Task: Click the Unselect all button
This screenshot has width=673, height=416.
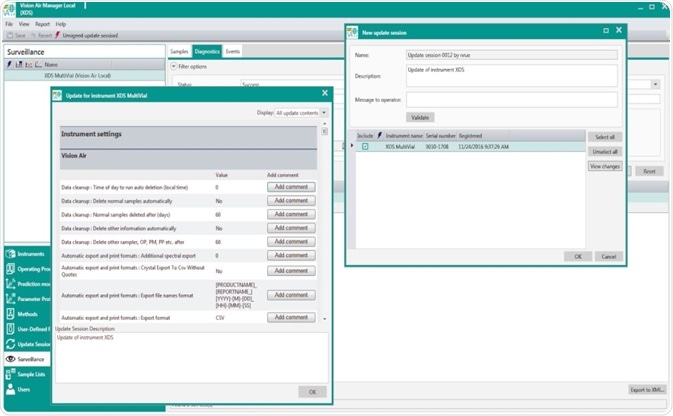Action: 605,152
